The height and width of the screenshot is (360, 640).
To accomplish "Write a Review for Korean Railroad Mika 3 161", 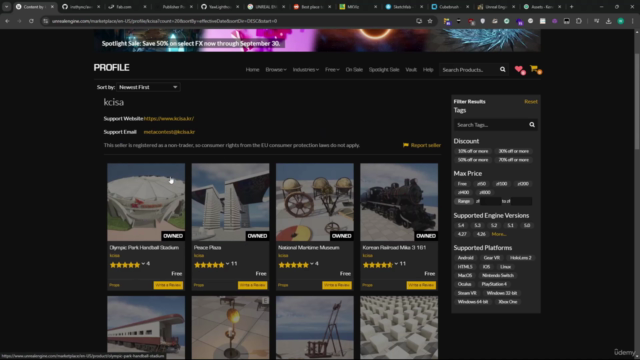I will click(421, 285).
